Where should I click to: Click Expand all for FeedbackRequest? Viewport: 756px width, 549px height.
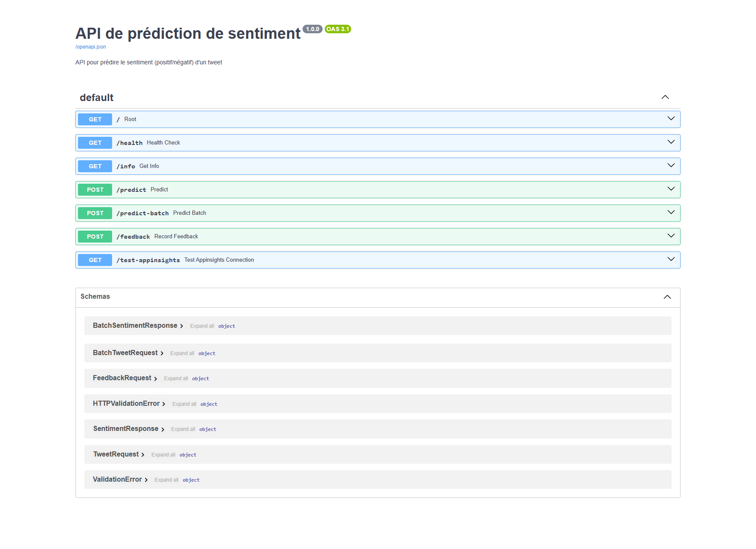coord(176,379)
